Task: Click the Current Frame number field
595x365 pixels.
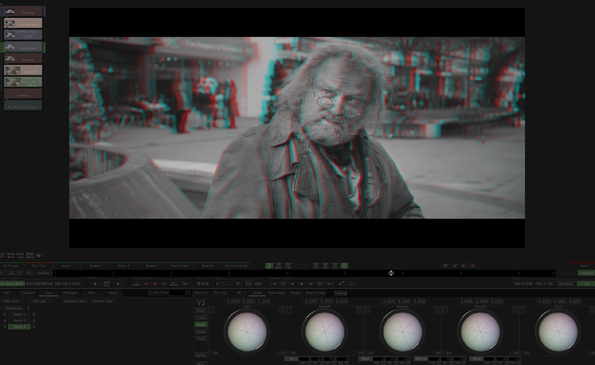Action: point(180,293)
